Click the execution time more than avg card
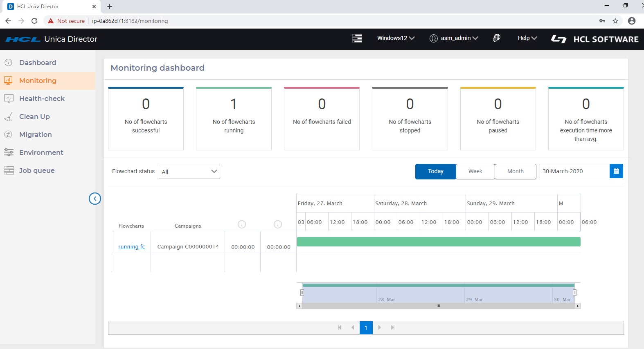 pos(586,119)
